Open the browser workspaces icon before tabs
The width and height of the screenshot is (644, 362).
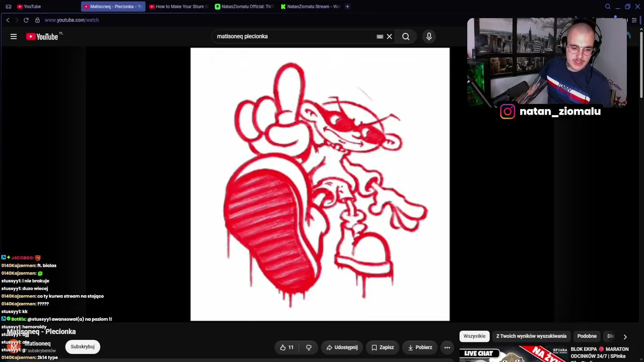coord(8,7)
